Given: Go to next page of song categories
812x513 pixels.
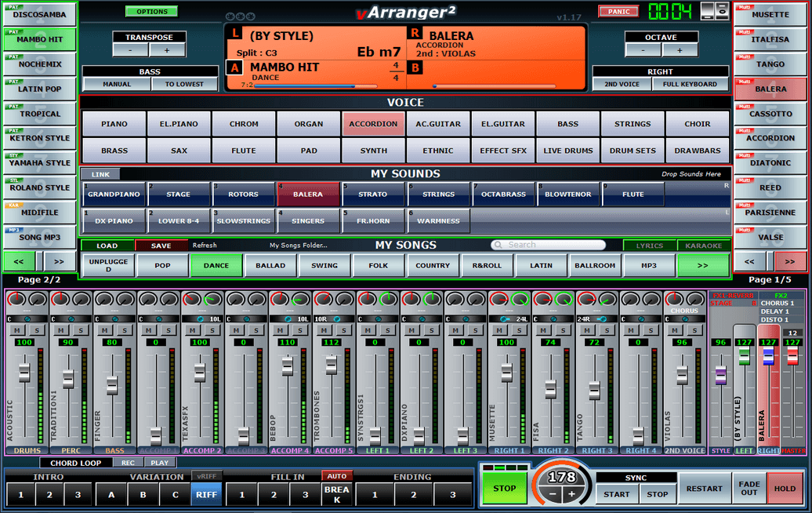Looking at the screenshot, I should point(702,266).
